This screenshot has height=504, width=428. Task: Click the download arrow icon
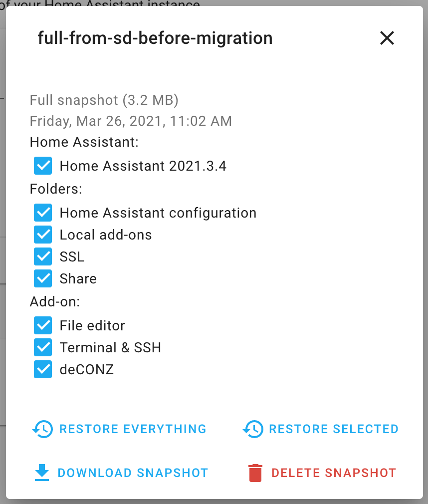42,473
